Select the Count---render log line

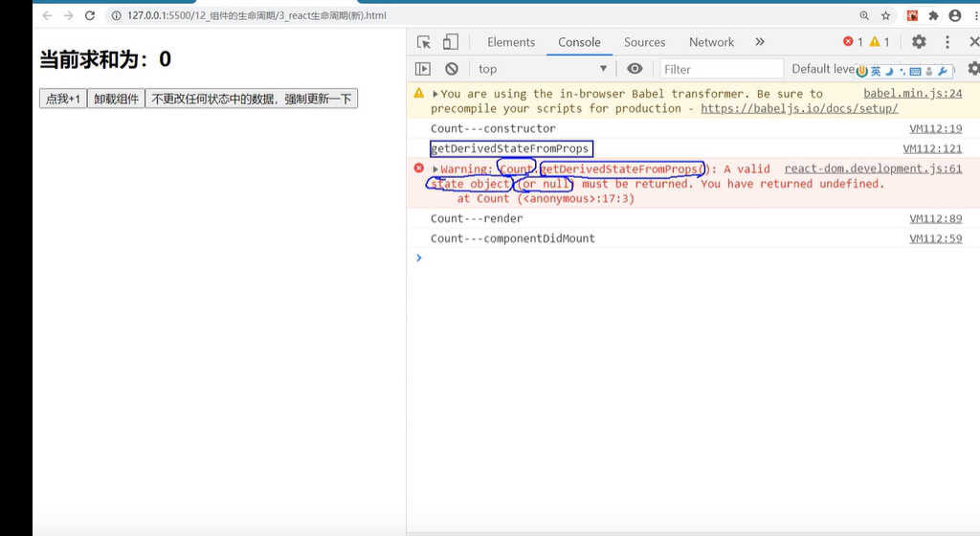477,218
